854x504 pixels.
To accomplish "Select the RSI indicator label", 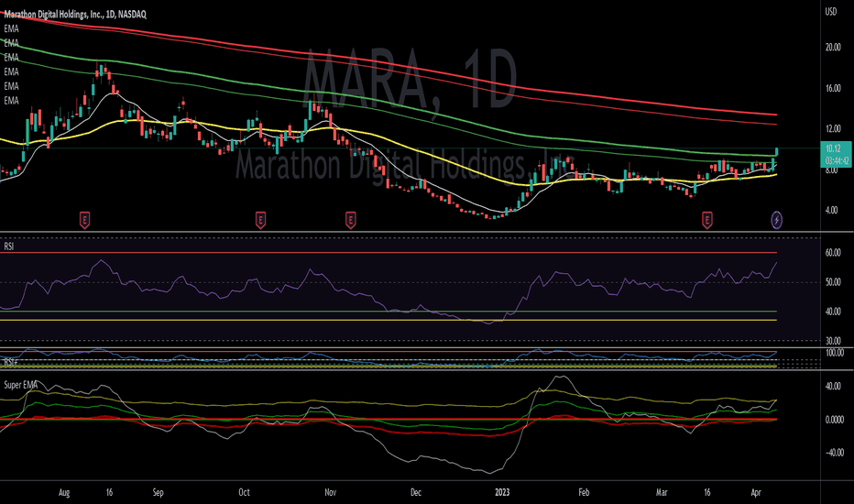I will (x=9, y=247).
